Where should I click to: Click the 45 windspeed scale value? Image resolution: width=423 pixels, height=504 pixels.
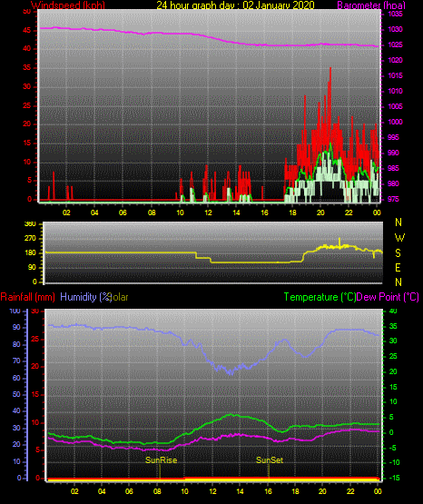coord(27,31)
